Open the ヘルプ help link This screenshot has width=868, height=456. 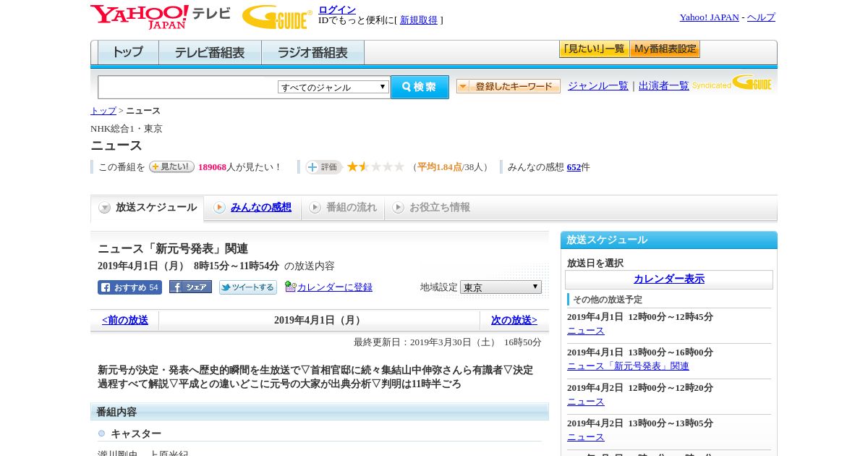[x=761, y=17]
